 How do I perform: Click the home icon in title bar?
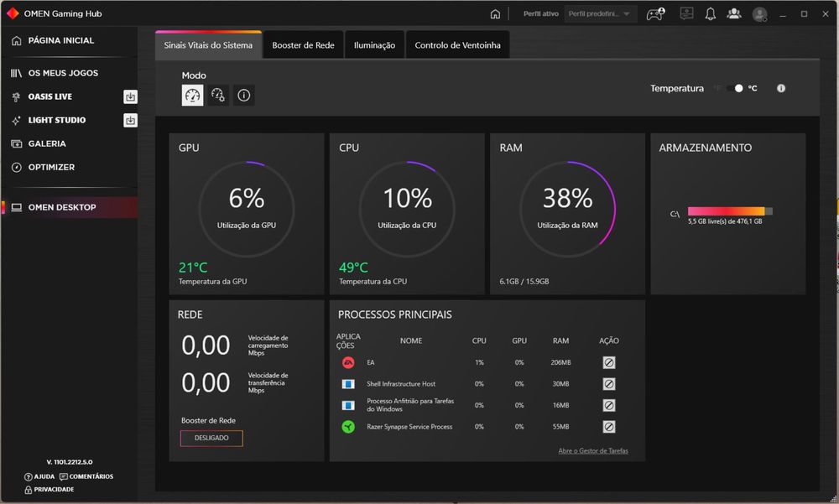pyautogui.click(x=496, y=14)
